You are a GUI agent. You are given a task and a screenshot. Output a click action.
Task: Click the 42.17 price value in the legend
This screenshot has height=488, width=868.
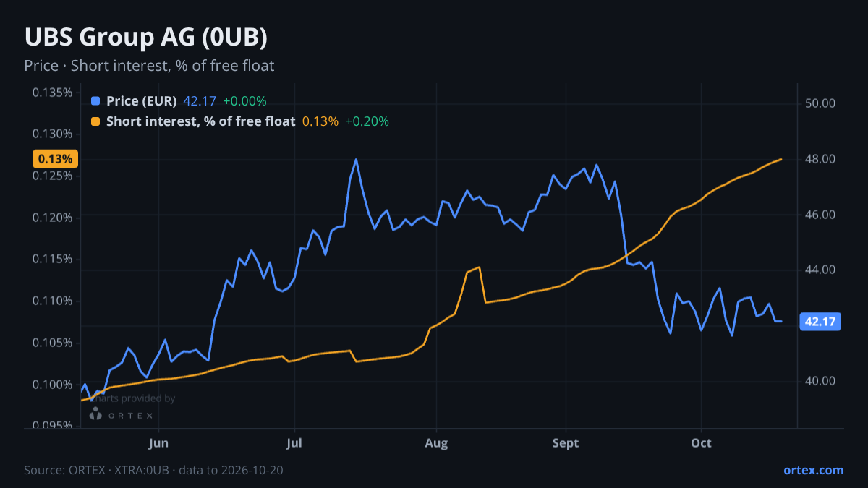click(200, 101)
